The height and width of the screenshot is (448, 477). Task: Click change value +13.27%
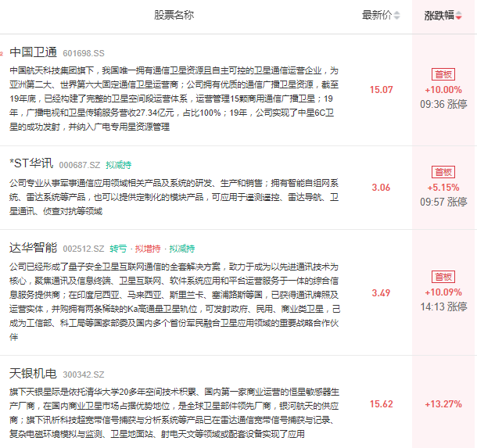click(x=443, y=404)
